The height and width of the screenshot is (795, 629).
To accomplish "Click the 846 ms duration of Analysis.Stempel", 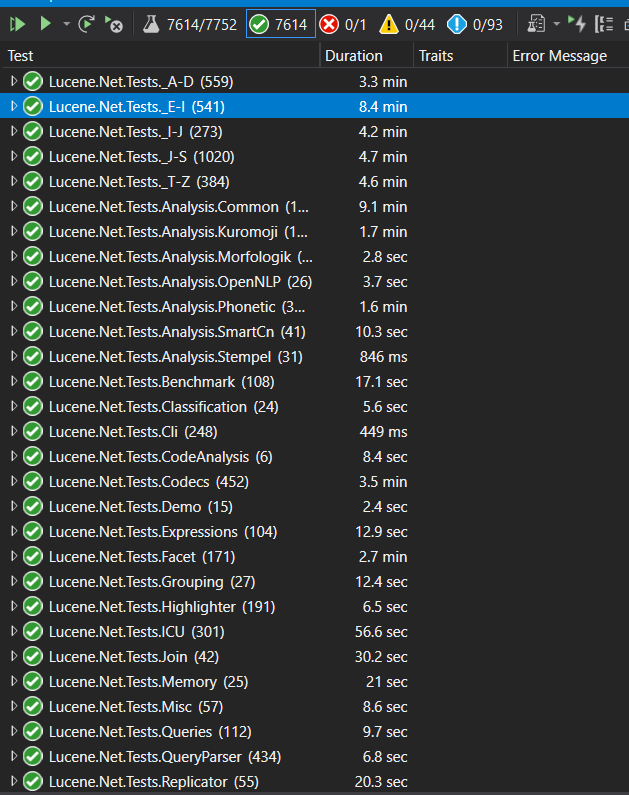I will (383, 357).
